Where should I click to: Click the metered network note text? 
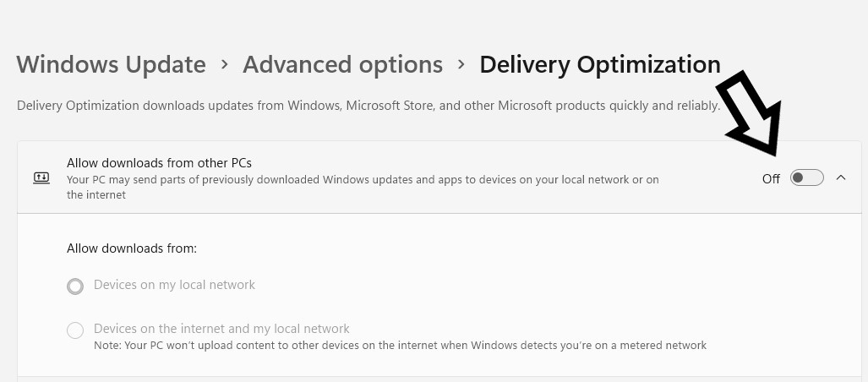400,345
